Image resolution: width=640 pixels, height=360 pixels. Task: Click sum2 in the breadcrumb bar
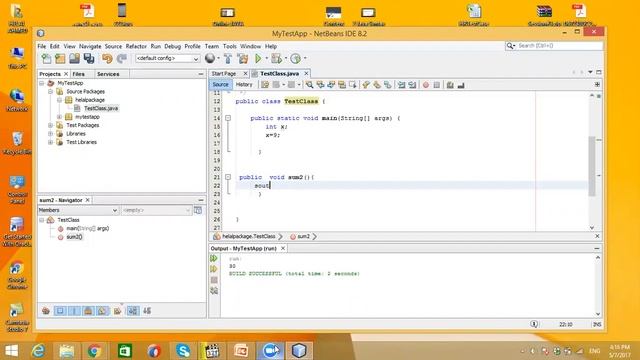(x=303, y=236)
